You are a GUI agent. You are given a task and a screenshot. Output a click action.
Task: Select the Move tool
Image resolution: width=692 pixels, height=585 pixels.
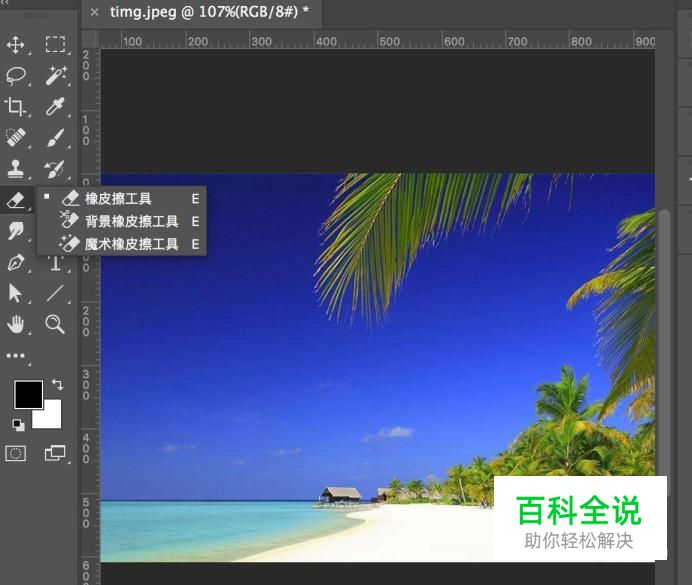(x=15, y=45)
